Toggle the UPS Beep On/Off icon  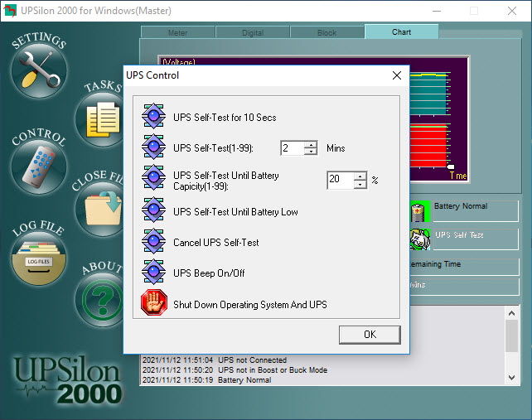[x=153, y=272]
